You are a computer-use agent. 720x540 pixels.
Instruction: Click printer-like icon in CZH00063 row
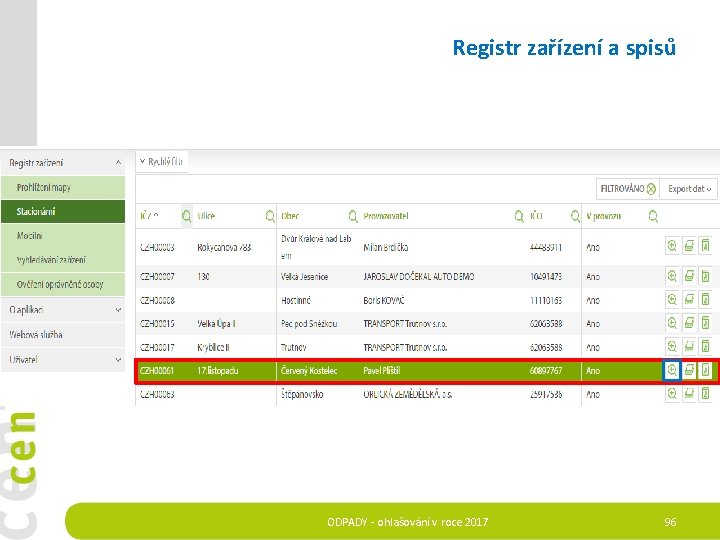pos(689,394)
